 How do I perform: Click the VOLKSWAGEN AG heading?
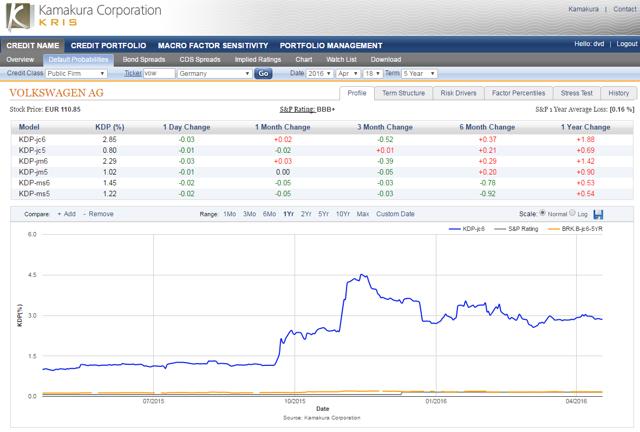[56, 93]
